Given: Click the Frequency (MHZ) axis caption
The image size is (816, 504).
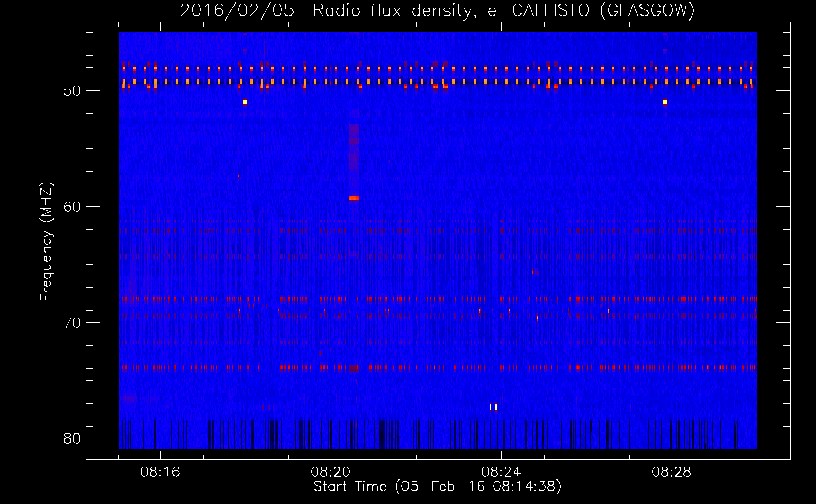Looking at the screenshot, I should click(x=46, y=242).
